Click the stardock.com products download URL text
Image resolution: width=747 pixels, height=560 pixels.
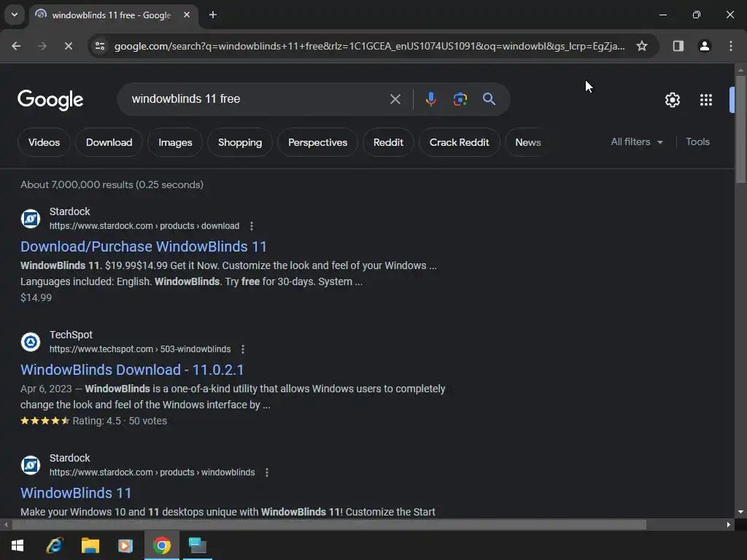pos(144,226)
